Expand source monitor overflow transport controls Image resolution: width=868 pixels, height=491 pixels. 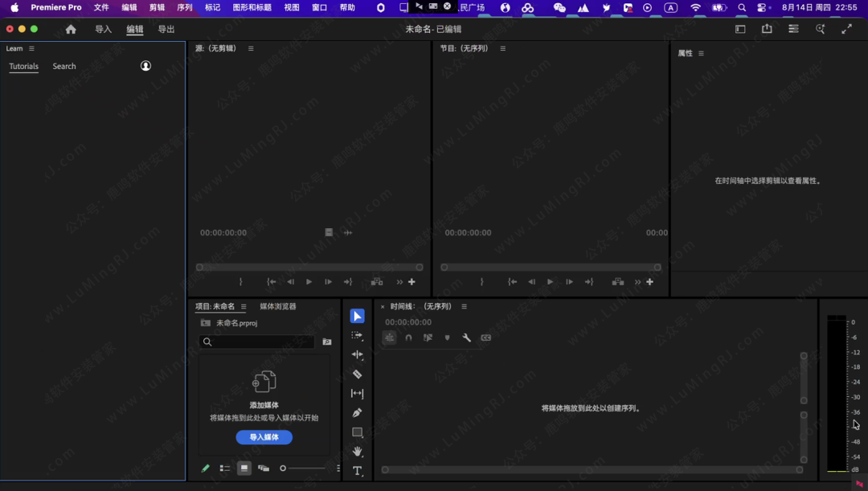click(x=399, y=282)
